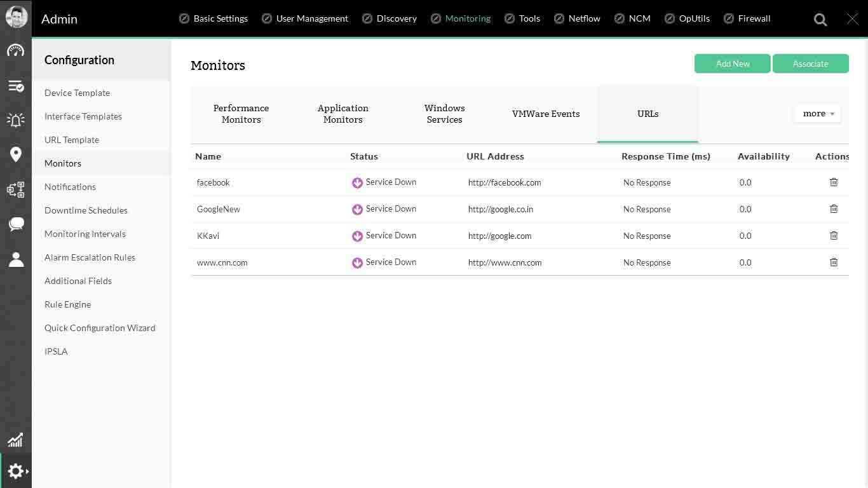Viewport: 868px width, 488px height.
Task: Click the Associate button
Action: click(810, 64)
